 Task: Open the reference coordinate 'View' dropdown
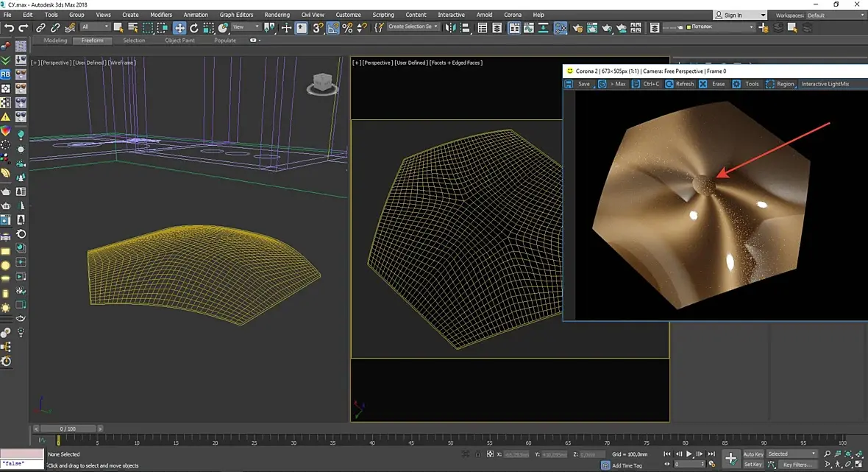[246, 27]
